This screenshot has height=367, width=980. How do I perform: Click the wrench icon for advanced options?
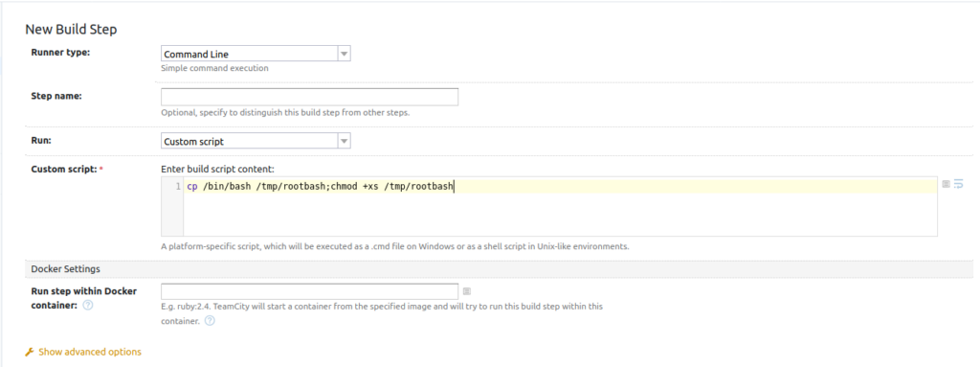[30, 352]
